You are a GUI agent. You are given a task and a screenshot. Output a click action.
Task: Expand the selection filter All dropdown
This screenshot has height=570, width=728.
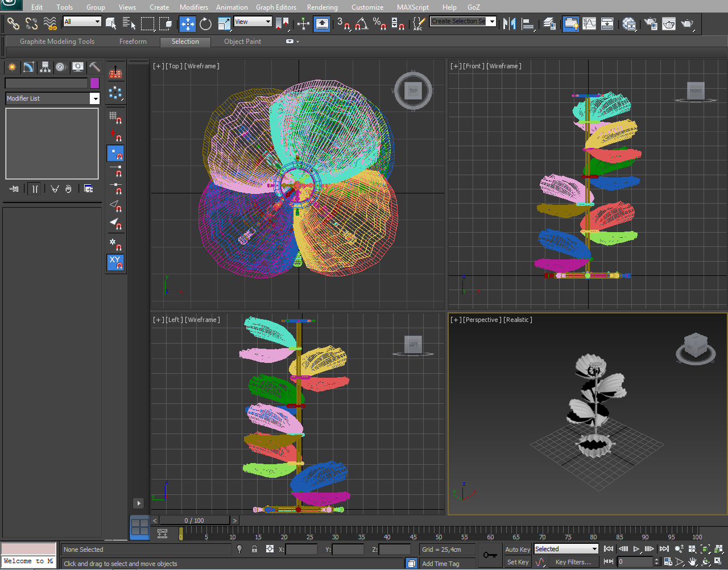(97, 22)
